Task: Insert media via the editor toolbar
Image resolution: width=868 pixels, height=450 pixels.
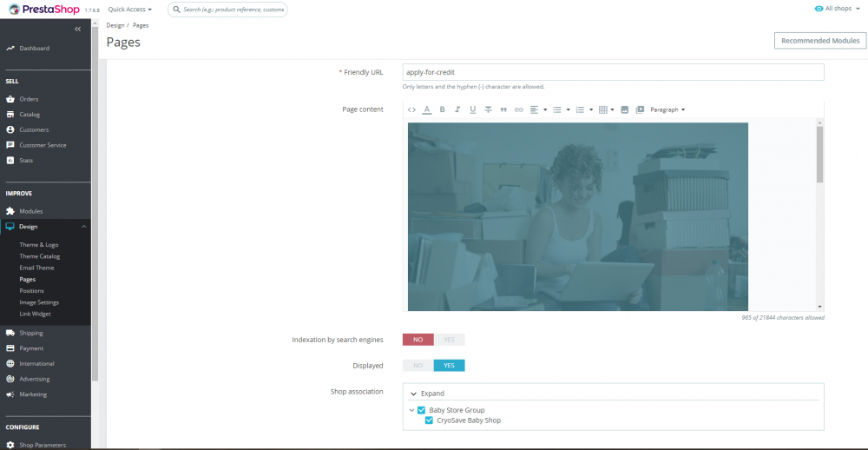Action: [640, 109]
